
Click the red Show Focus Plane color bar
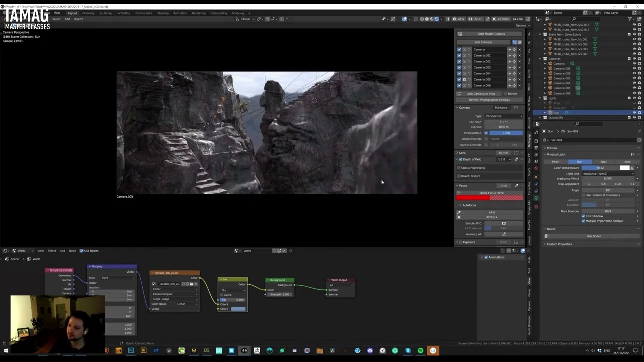[490, 198]
